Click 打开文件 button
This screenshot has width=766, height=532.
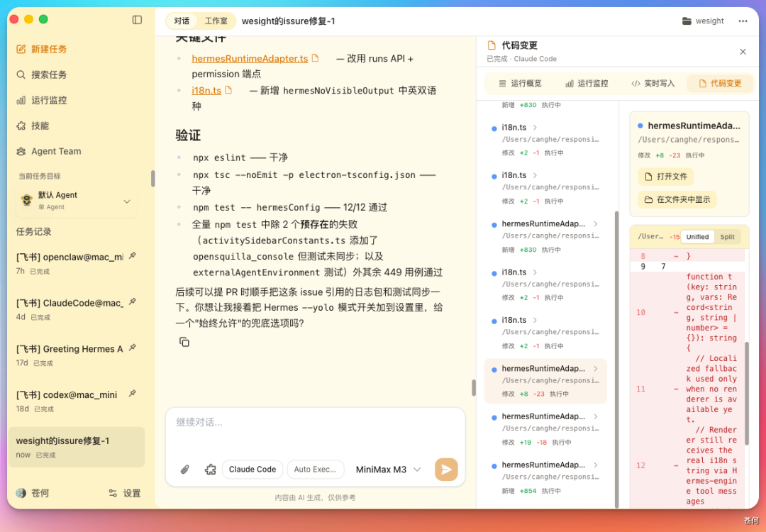click(x=666, y=177)
